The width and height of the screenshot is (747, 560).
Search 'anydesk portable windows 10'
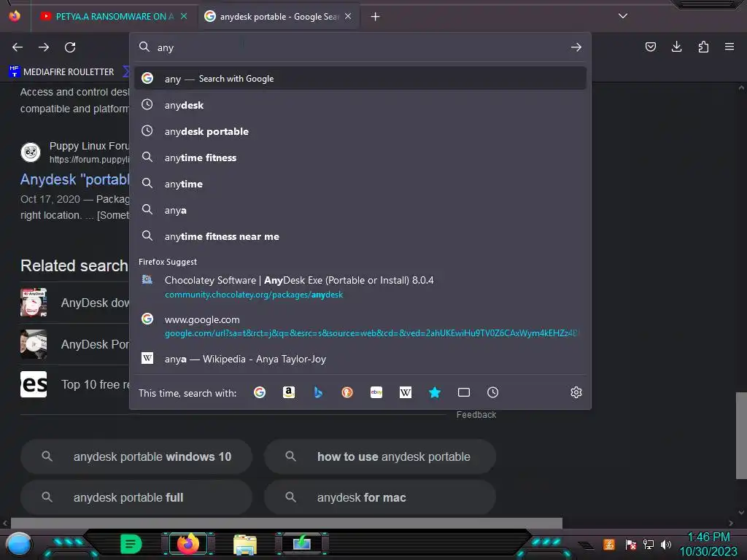coord(136,456)
